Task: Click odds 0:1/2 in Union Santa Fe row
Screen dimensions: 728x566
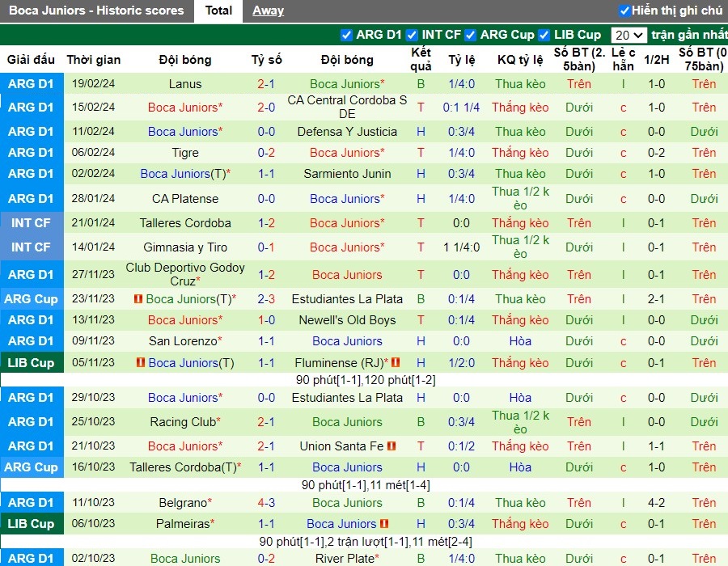Action: [x=461, y=446]
